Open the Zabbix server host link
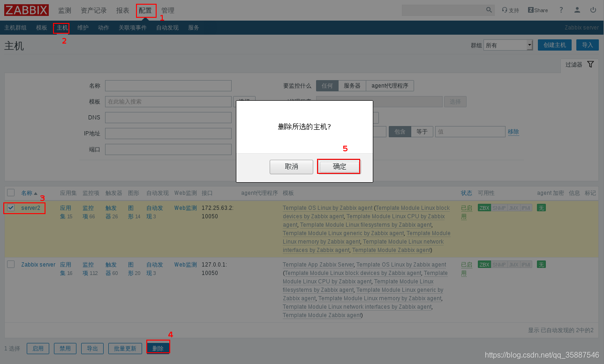Viewport: 604px width, 364px height. (x=38, y=265)
